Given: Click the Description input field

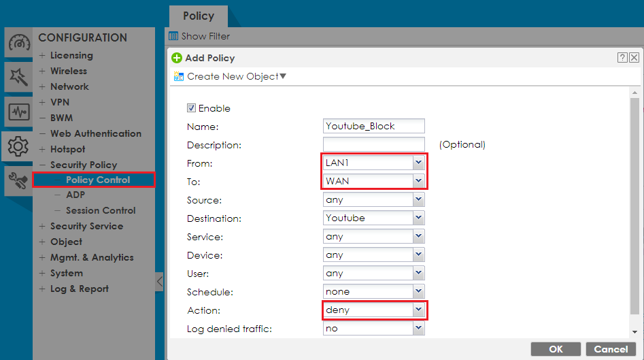Looking at the screenshot, I should point(373,144).
